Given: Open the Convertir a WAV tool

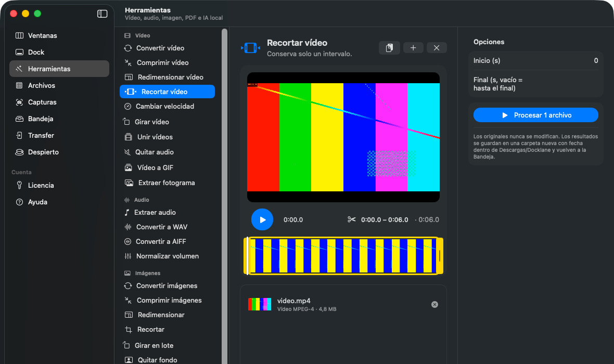Looking at the screenshot, I should 167,227.
